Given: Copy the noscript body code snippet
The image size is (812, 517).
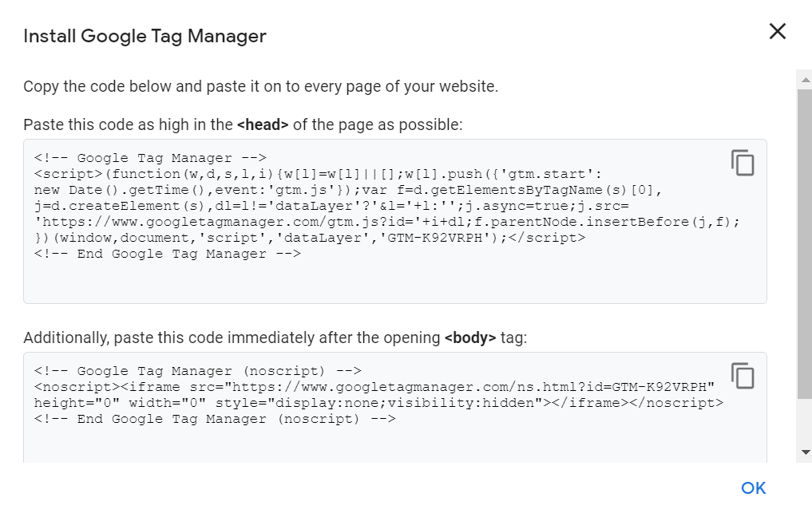Looking at the screenshot, I should (x=743, y=376).
